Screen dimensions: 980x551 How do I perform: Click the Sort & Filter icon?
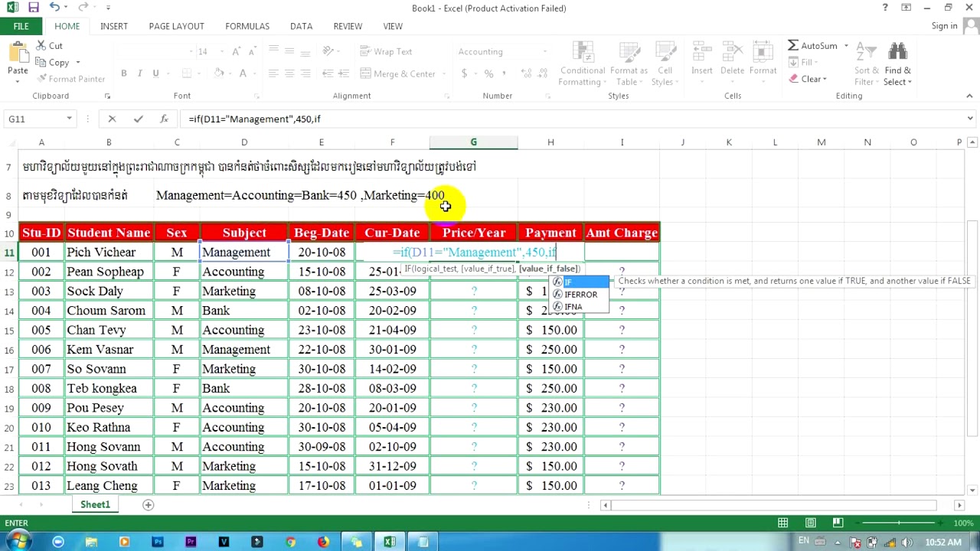coord(867,52)
